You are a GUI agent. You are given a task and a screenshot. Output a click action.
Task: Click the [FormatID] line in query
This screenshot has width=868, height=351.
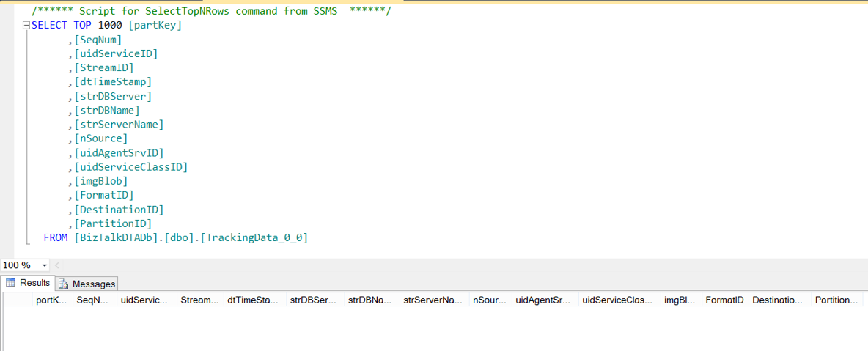pos(103,196)
